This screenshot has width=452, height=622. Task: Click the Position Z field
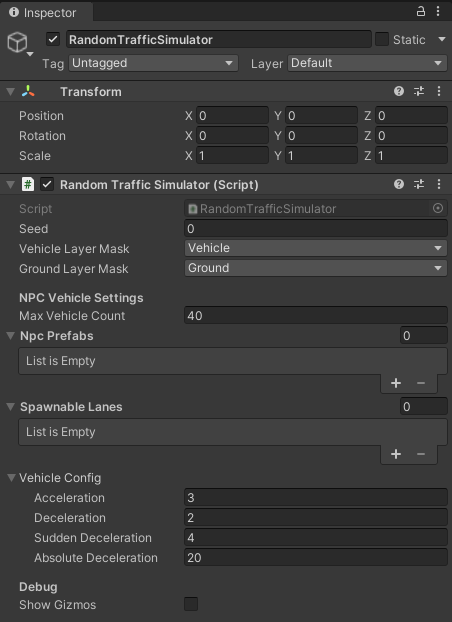tap(412, 116)
